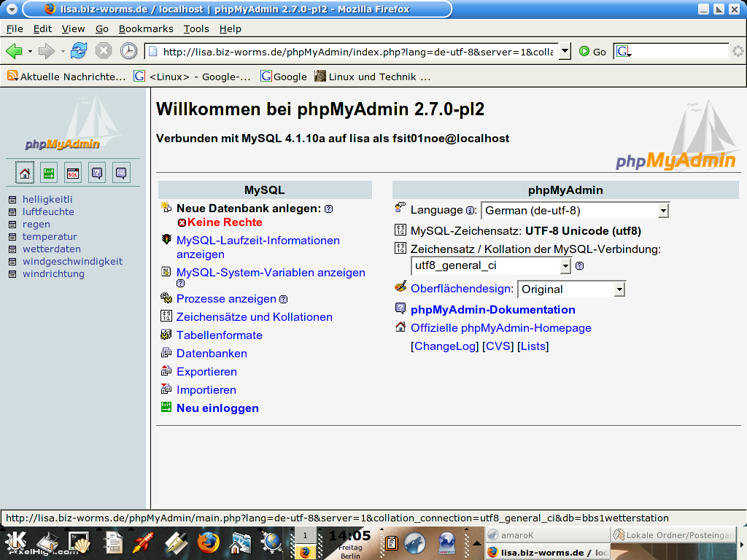This screenshot has height=560, width=747.
Task: Open the Help menu
Action: pyautogui.click(x=230, y=28)
